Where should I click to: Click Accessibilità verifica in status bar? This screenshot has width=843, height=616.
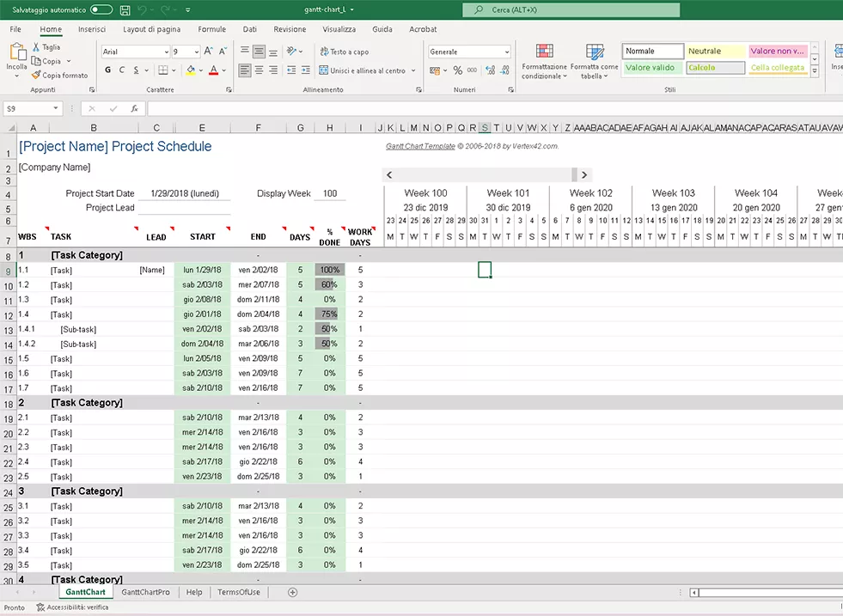click(72, 607)
